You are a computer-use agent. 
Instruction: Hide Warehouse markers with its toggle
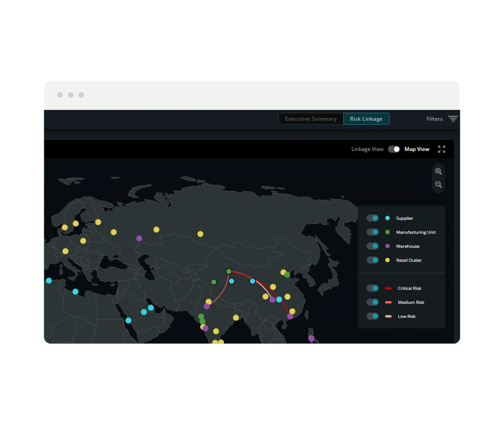(372, 246)
